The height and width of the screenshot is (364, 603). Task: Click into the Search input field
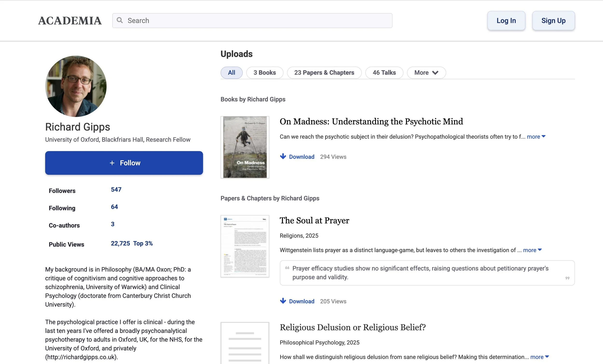tap(257, 20)
